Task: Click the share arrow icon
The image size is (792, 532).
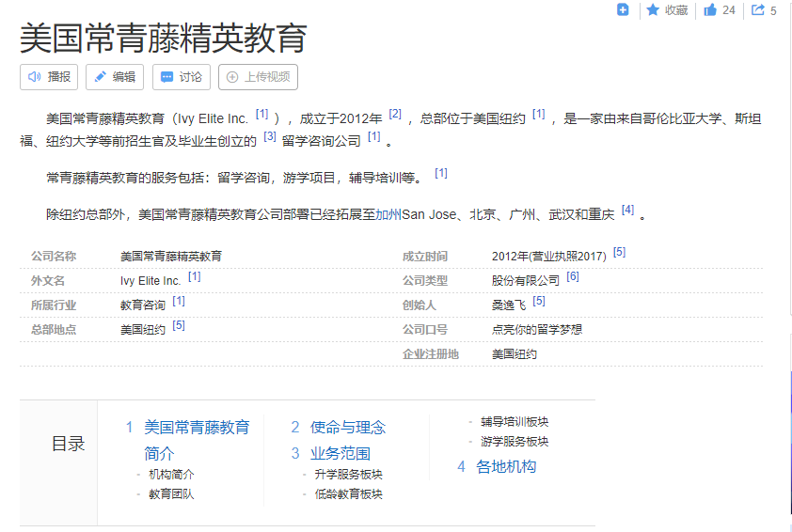Action: 757,9
